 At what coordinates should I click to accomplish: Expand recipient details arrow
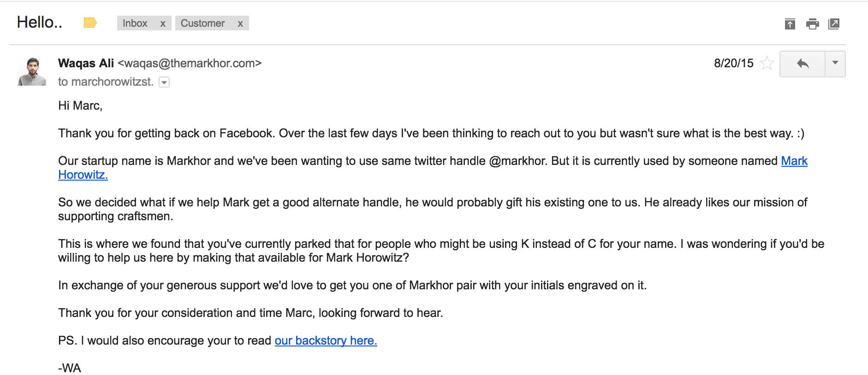164,82
